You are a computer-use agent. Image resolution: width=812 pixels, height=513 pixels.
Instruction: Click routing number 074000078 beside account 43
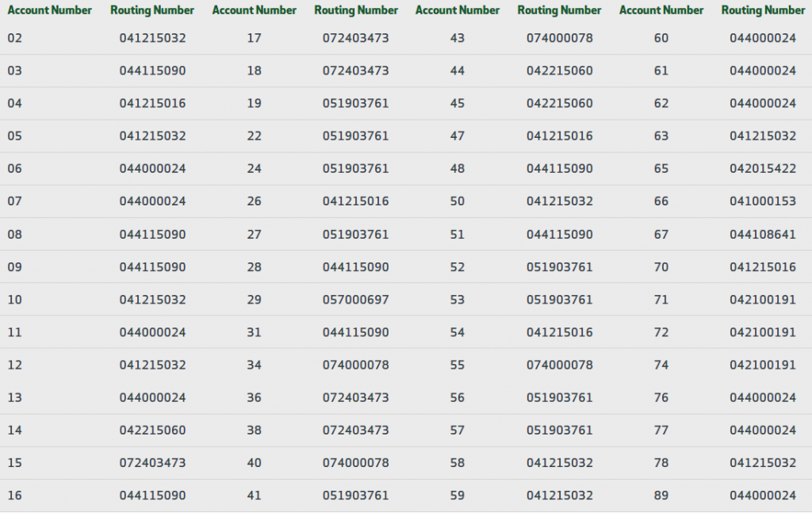pyautogui.click(x=559, y=37)
